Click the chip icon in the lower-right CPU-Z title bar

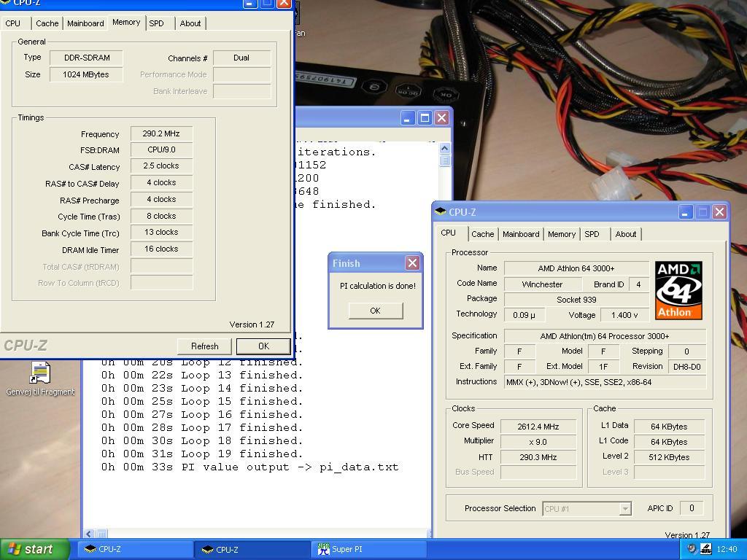coord(441,212)
